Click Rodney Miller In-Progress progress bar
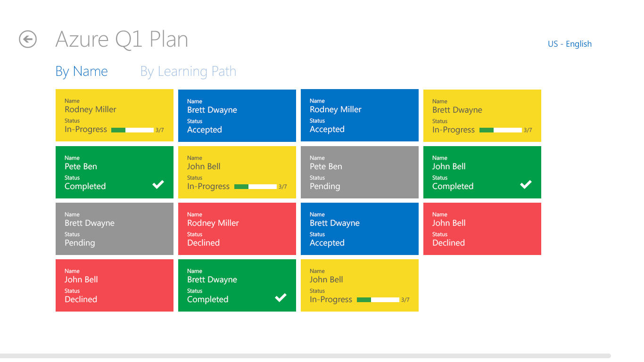The width and height of the screenshot is (644, 362). pyautogui.click(x=132, y=130)
